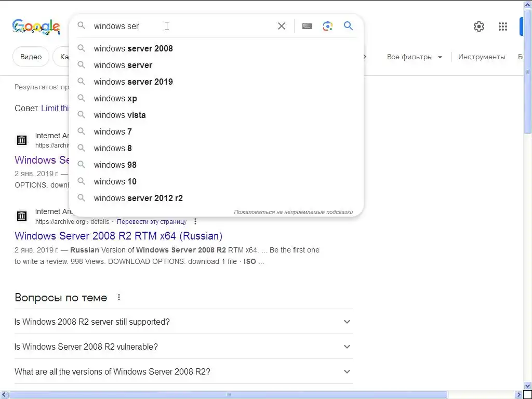The width and height of the screenshot is (532, 399).
Task: Go to the Google logo homepage
Action: [36, 27]
